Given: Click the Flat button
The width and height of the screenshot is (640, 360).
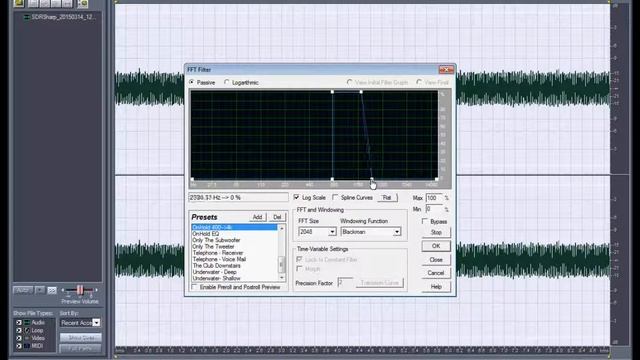Looking at the screenshot, I should pyautogui.click(x=387, y=198).
